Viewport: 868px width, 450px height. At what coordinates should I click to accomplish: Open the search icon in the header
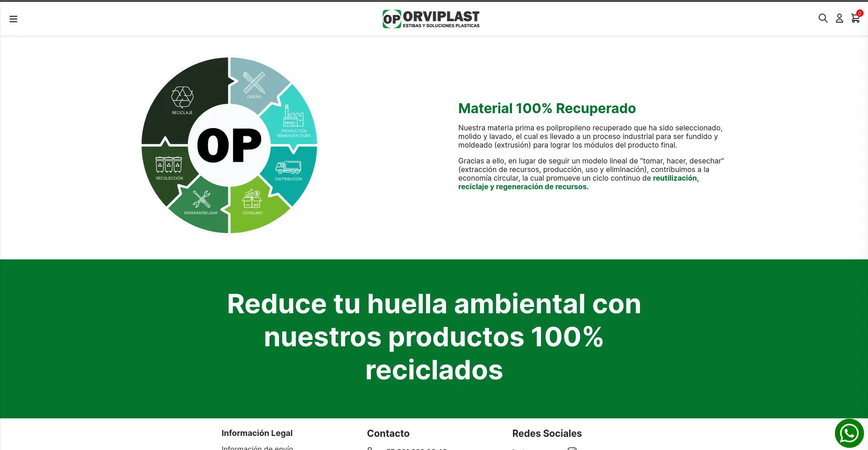(823, 18)
